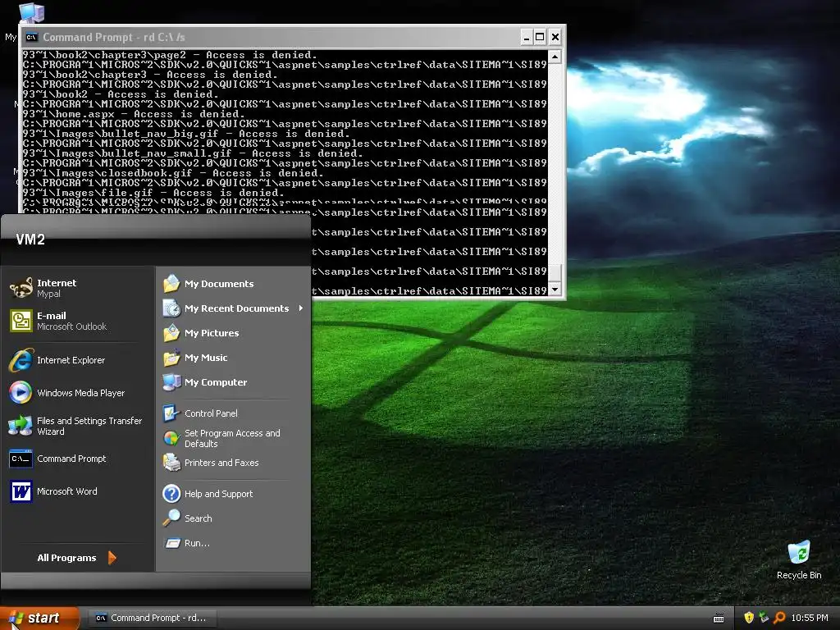Click All Programs label

67,558
